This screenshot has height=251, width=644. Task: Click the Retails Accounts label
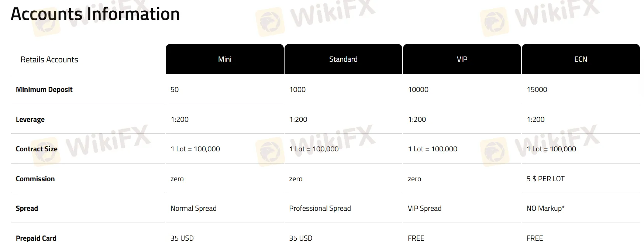point(49,59)
